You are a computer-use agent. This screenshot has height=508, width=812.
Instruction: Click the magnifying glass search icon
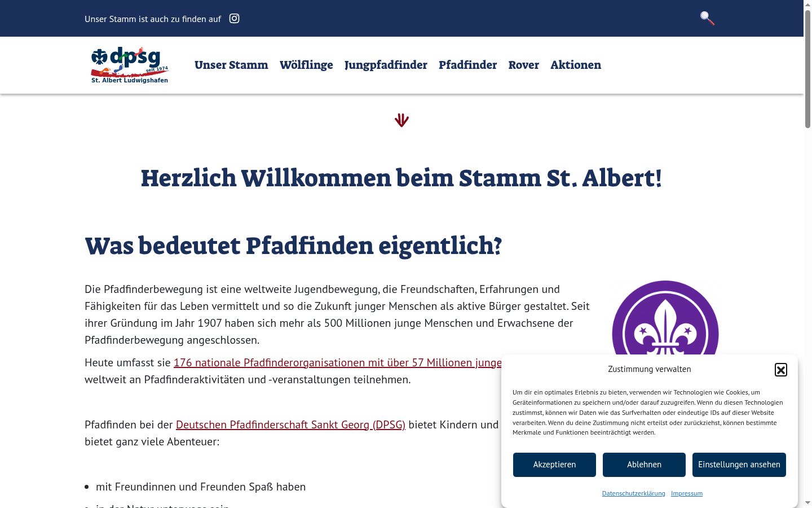[707, 18]
